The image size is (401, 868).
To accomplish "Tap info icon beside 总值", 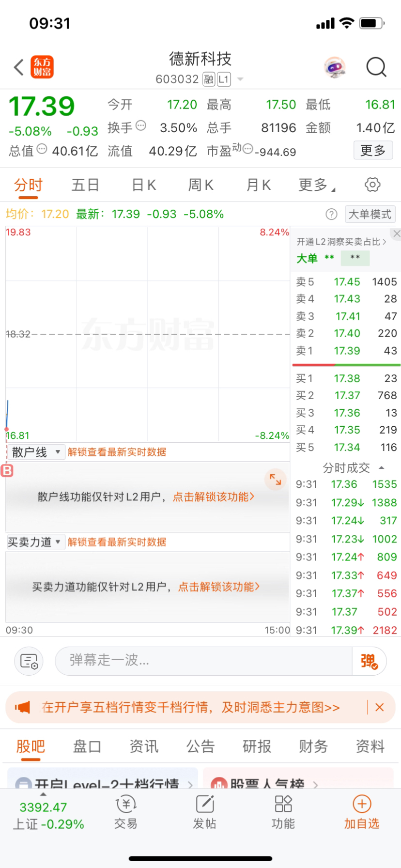I will coord(42,149).
